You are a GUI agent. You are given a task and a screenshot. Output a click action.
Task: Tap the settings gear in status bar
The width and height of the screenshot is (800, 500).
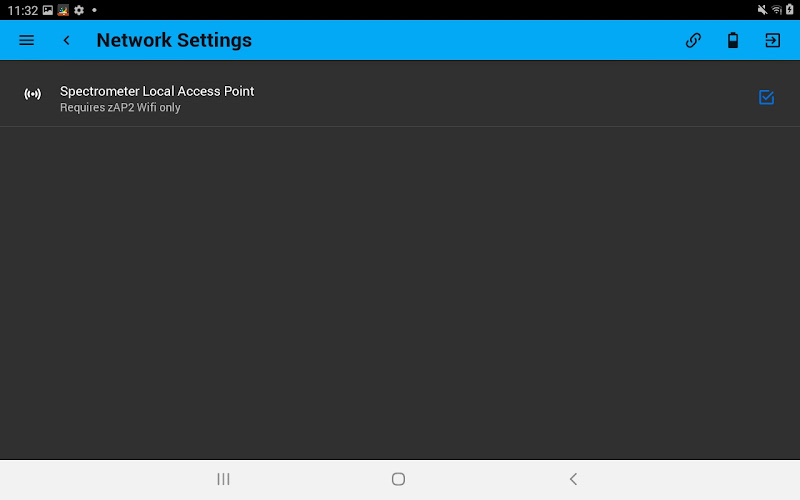coord(79,10)
